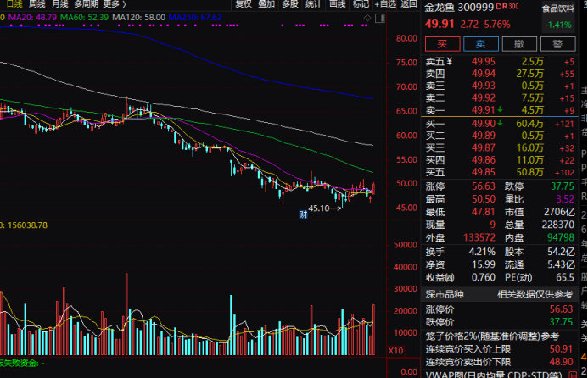Click the 统计 statistics toolbar button

pos(313,4)
